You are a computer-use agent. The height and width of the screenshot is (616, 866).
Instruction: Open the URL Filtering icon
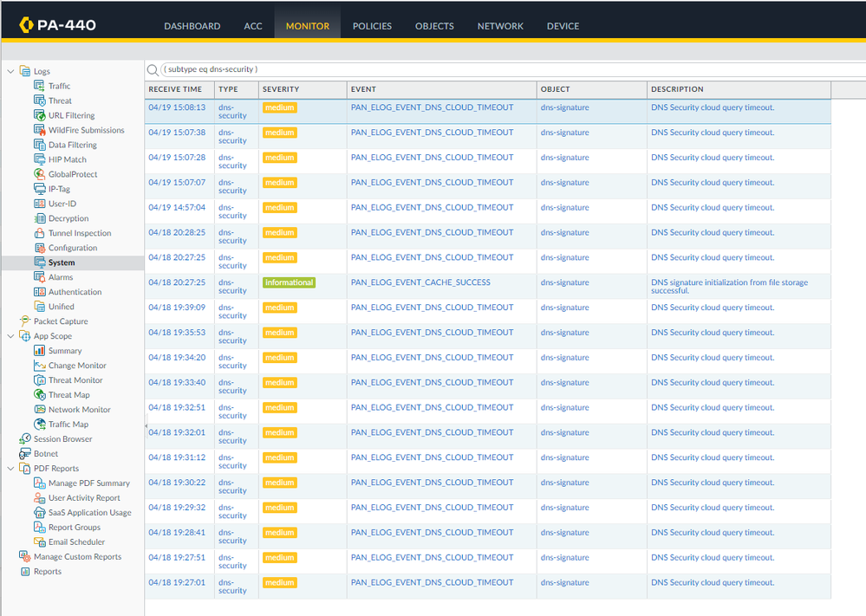click(x=40, y=115)
